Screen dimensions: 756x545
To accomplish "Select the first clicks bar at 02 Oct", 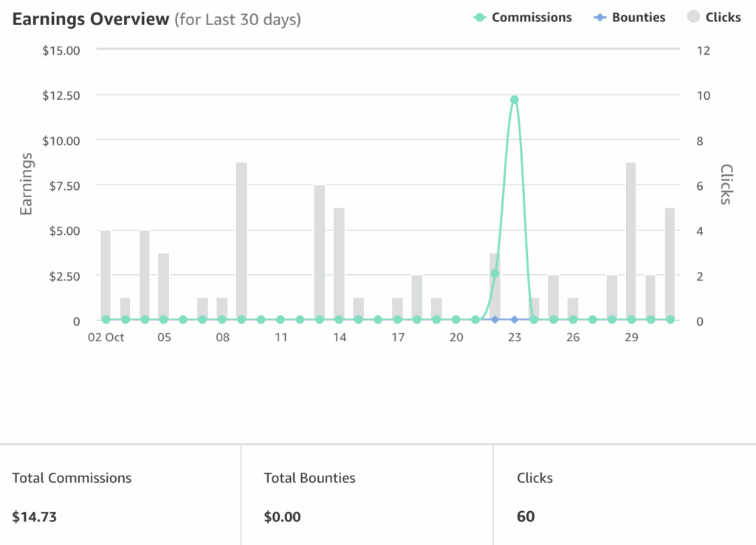I will pos(106,273).
